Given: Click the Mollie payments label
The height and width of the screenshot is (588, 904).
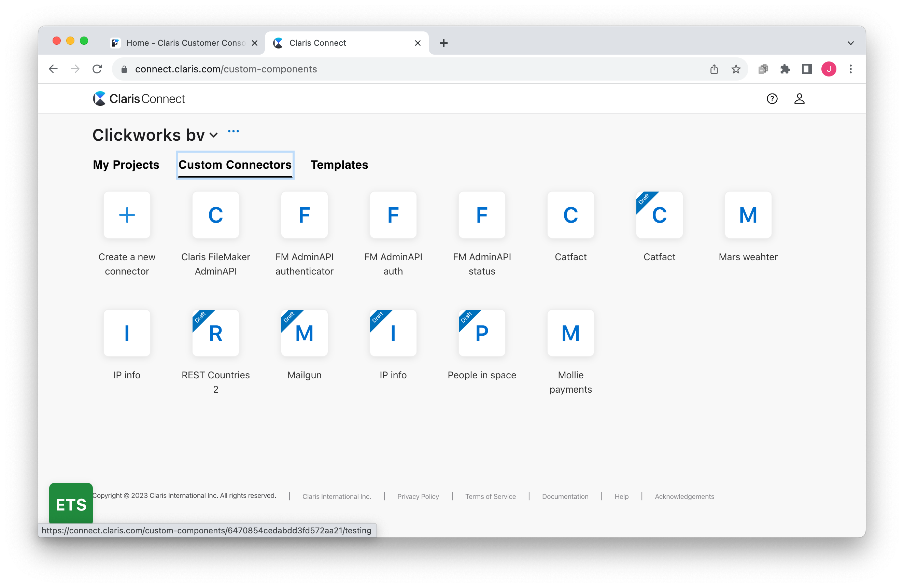Looking at the screenshot, I should click(570, 382).
